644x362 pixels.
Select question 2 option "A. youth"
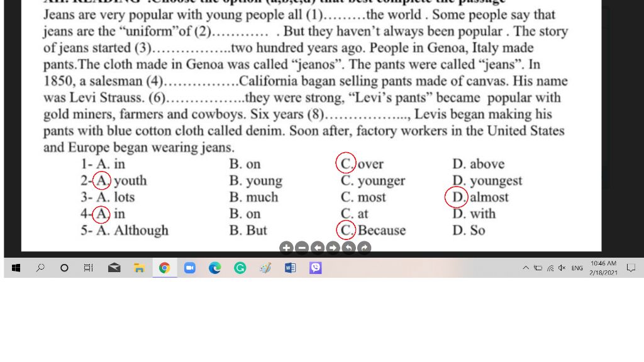(x=120, y=180)
